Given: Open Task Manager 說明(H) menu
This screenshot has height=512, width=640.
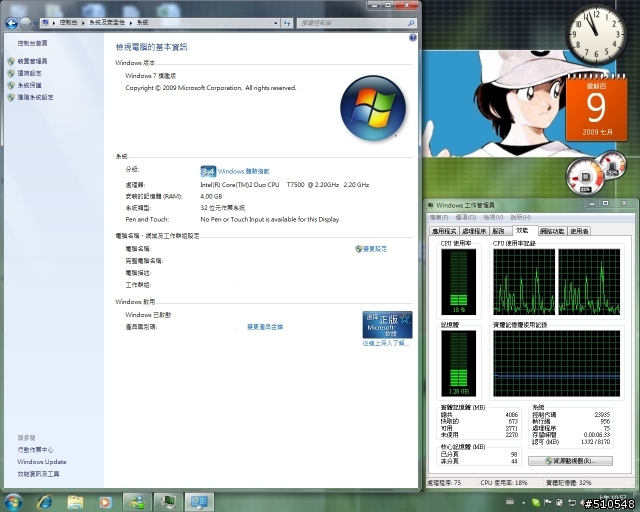Looking at the screenshot, I should [520, 217].
